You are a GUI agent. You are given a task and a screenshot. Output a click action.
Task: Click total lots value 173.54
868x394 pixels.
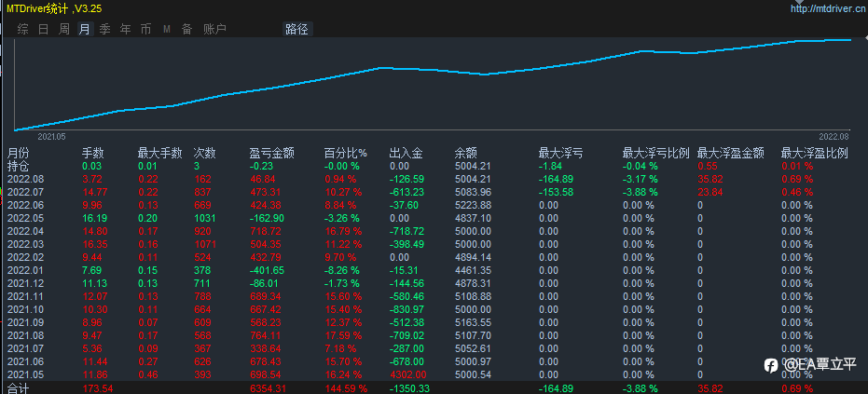[97, 388]
